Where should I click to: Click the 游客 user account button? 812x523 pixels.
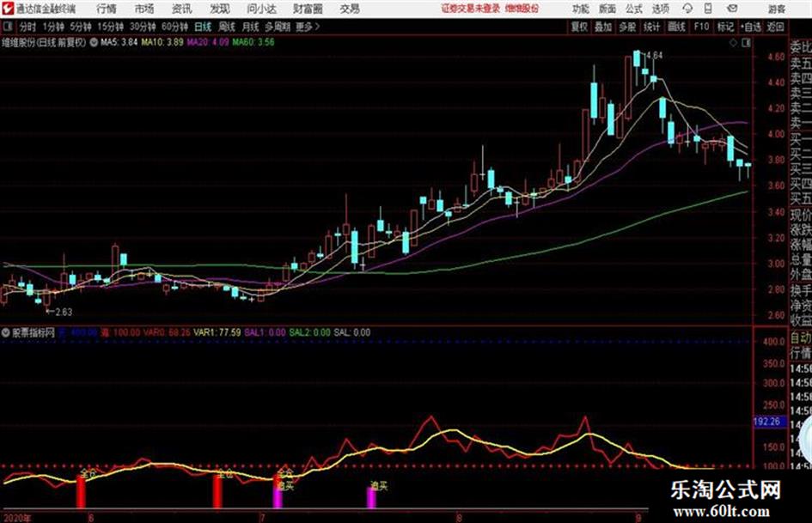(x=776, y=9)
